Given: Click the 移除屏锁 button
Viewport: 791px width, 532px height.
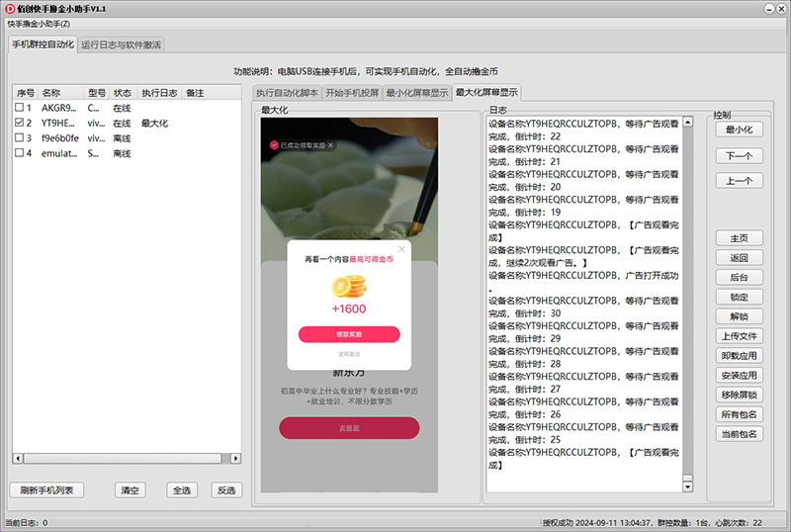Looking at the screenshot, I should coord(739,395).
